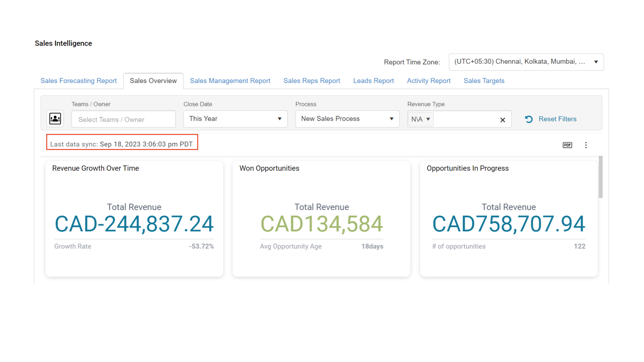
Task: Click the Reset Filters refresh icon
Action: [529, 119]
